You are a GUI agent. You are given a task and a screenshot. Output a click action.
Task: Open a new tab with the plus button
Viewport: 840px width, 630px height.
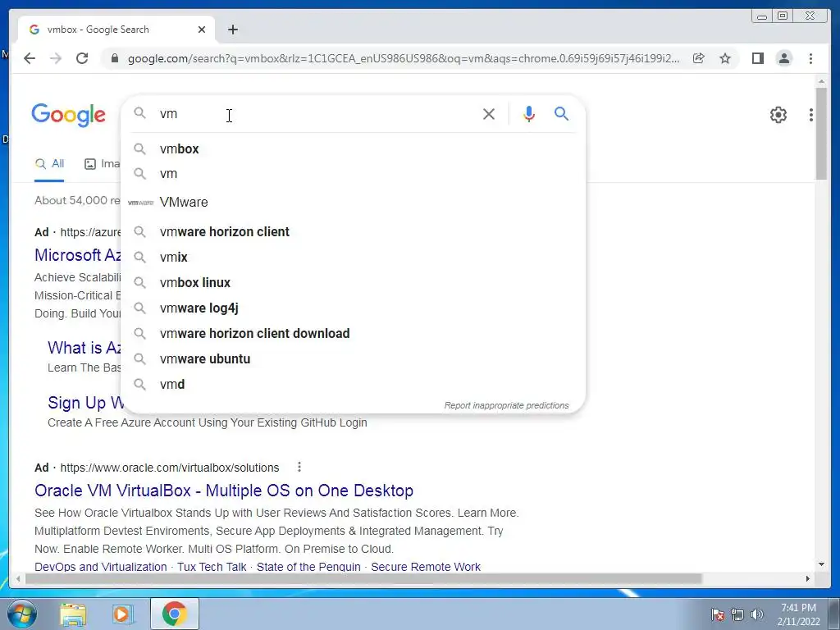click(232, 30)
